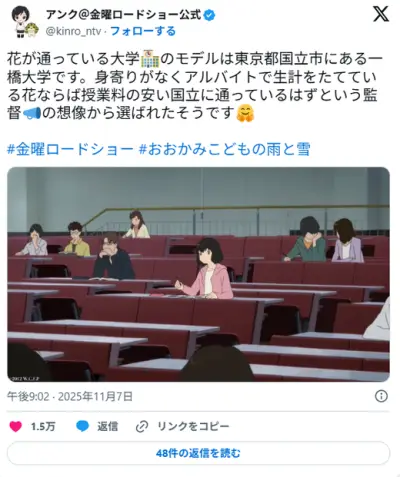Open the info circle icon beside date
The width and height of the screenshot is (400, 477).
click(381, 396)
